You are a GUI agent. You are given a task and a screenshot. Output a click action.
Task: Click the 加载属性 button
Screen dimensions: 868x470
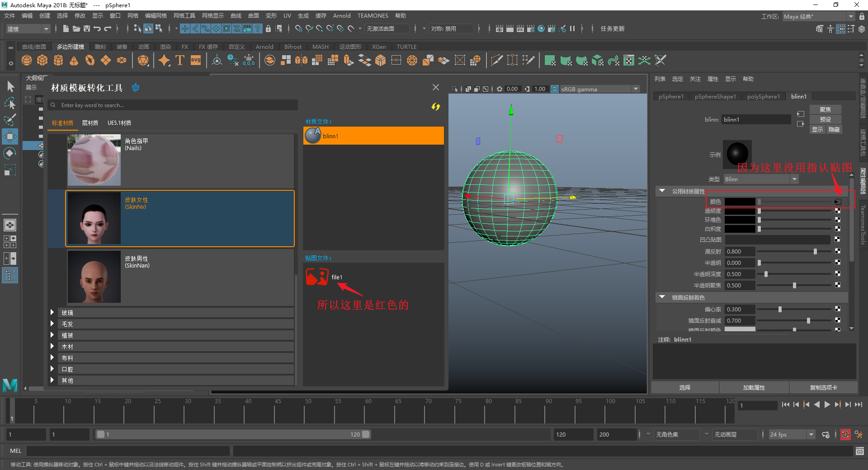point(754,387)
